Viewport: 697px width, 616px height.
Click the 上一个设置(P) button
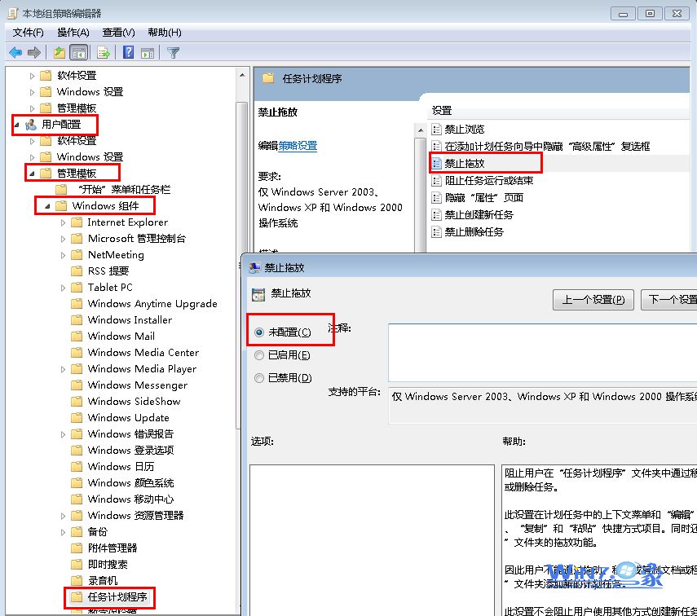tap(593, 300)
